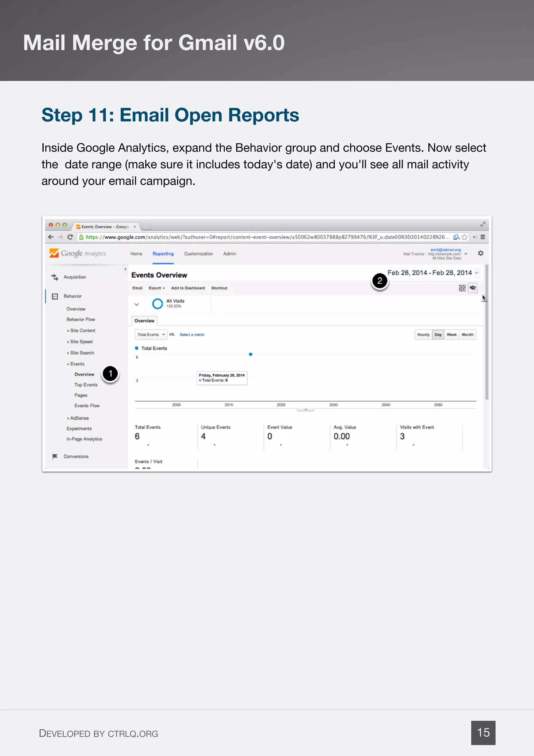
Task: Open the Top Events report
Action: (86, 385)
